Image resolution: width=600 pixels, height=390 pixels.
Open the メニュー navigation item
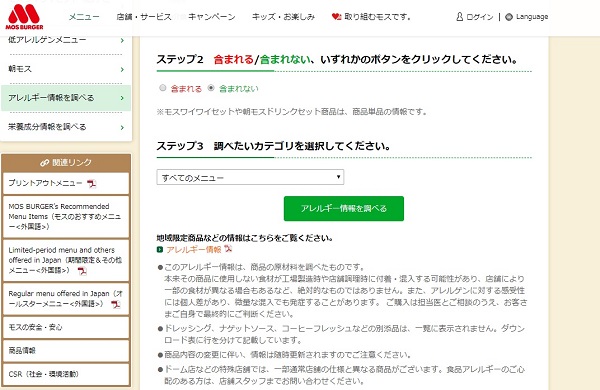pos(84,17)
